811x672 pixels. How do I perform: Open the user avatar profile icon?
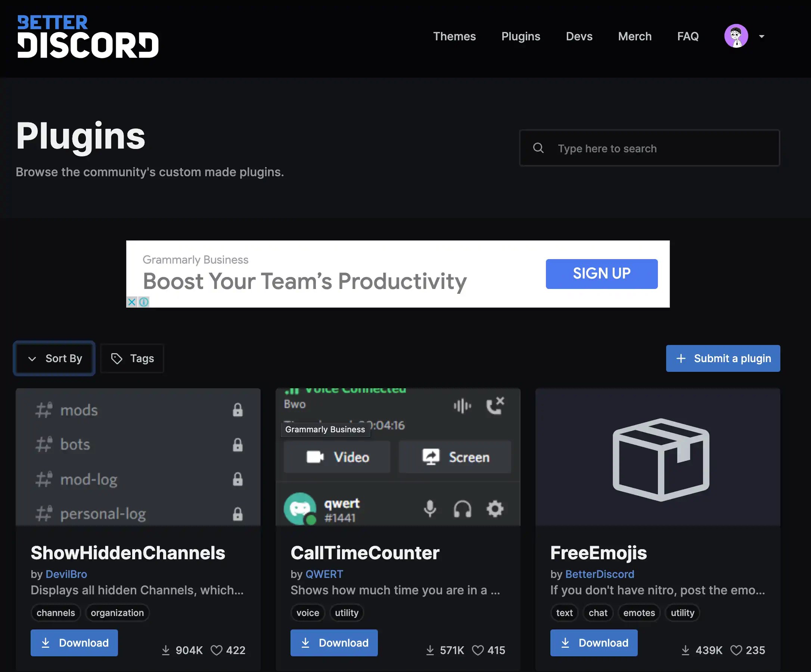(x=736, y=36)
